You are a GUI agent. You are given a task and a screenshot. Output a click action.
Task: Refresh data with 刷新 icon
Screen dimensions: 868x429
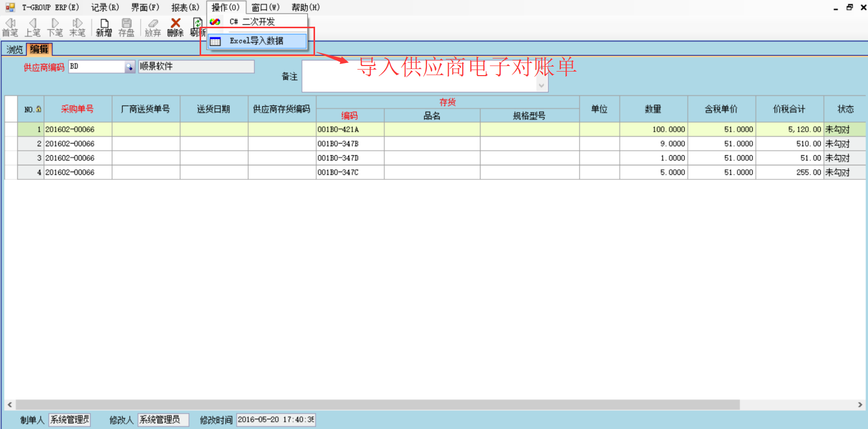coord(198,28)
